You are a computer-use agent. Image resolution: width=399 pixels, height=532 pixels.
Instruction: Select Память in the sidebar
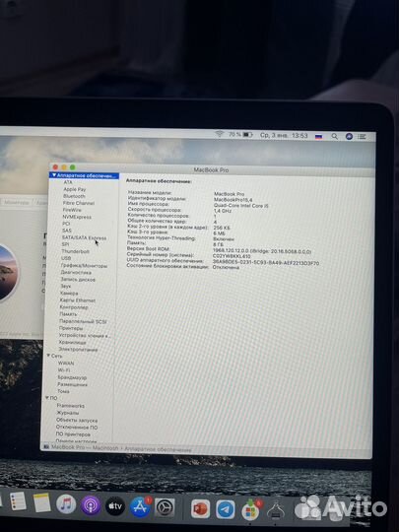pyautogui.click(x=68, y=314)
